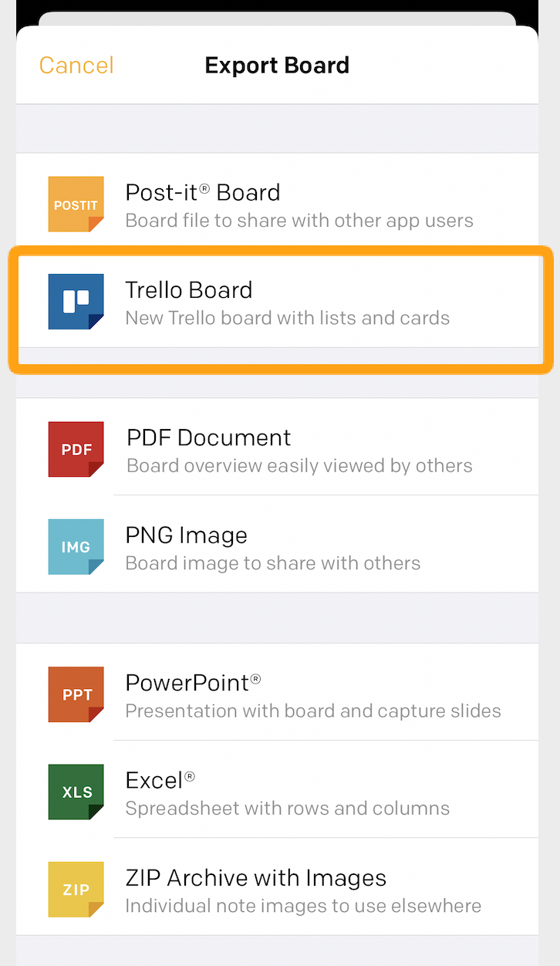
Task: Tap "New Trello board with lists and cards"
Action: 287,318
